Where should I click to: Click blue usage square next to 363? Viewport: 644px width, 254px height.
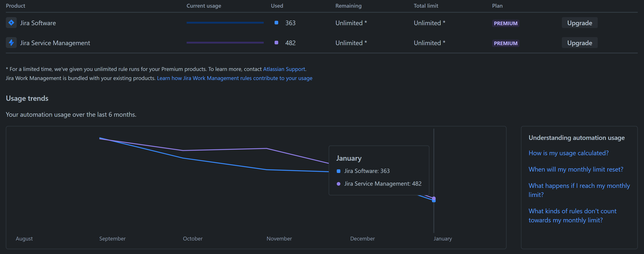[276, 23]
